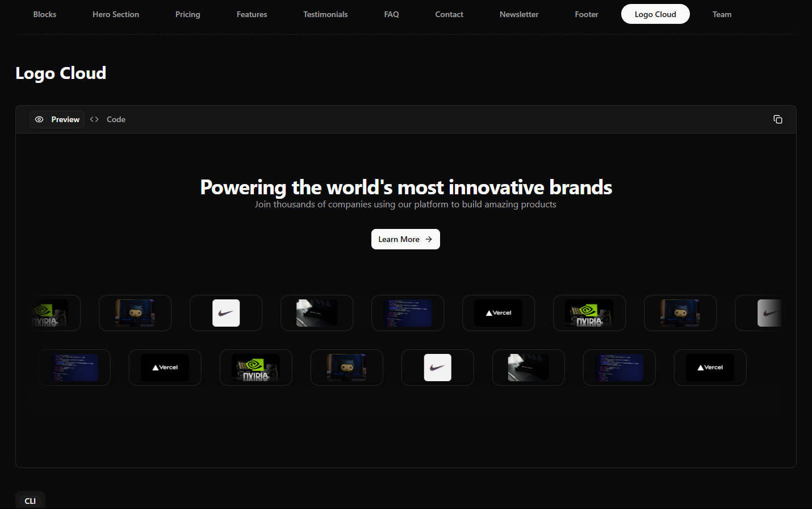Copy code using the clipboard icon
Image resolution: width=812 pixels, height=509 pixels.
pyautogui.click(x=778, y=119)
